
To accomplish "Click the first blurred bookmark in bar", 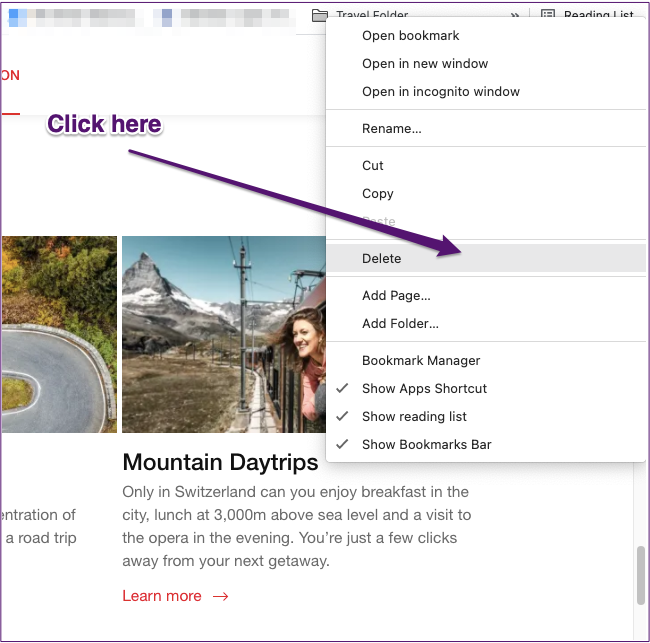I will tap(71, 18).
